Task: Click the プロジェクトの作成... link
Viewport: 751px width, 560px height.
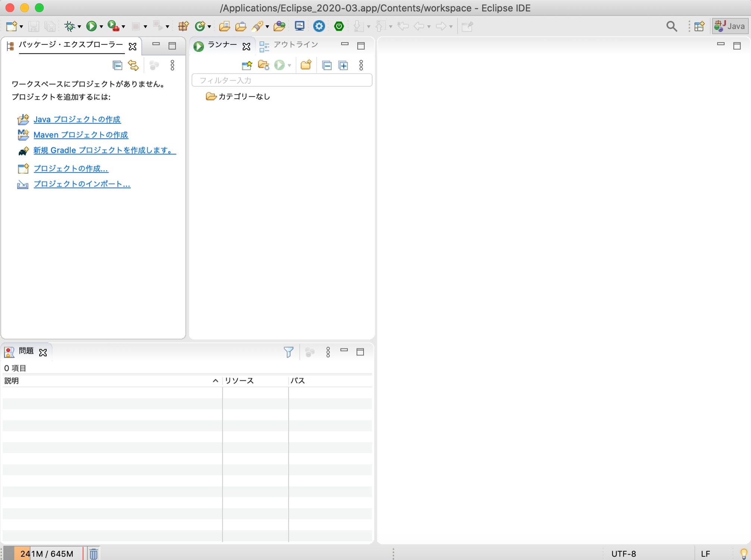Action: click(x=71, y=169)
